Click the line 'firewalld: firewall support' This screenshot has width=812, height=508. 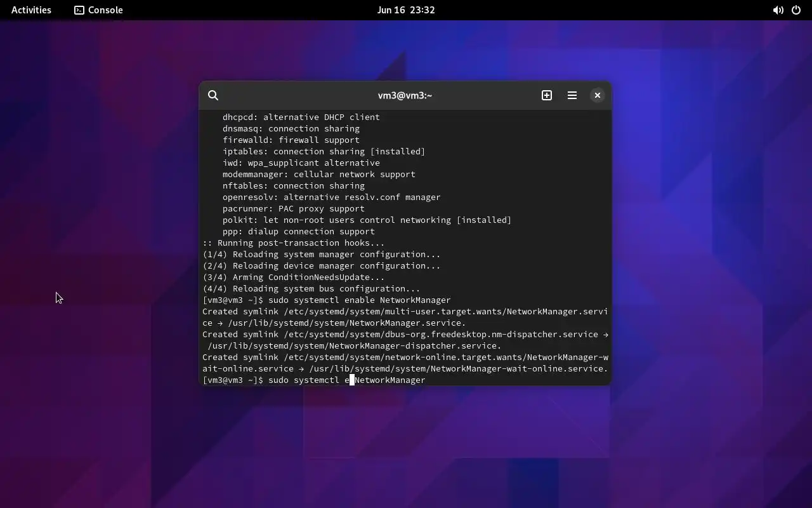pyautogui.click(x=291, y=140)
